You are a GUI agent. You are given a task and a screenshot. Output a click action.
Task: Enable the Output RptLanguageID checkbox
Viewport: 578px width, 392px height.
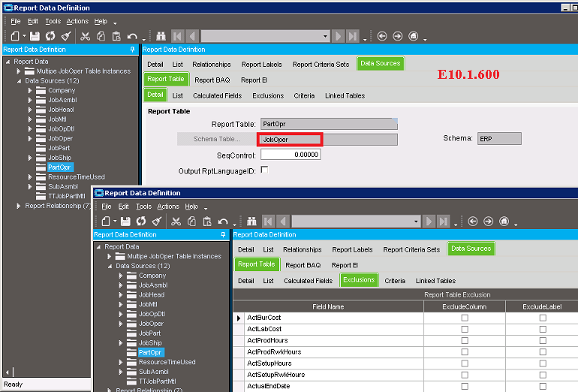coord(263,170)
